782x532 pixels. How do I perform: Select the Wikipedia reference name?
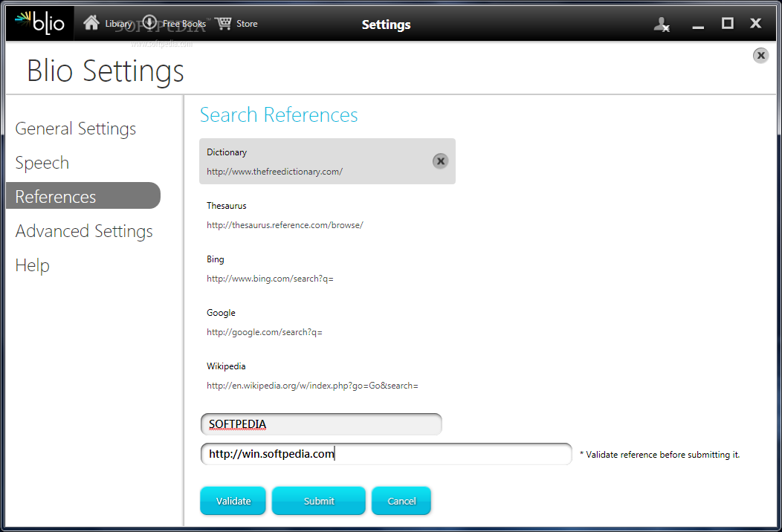point(226,366)
